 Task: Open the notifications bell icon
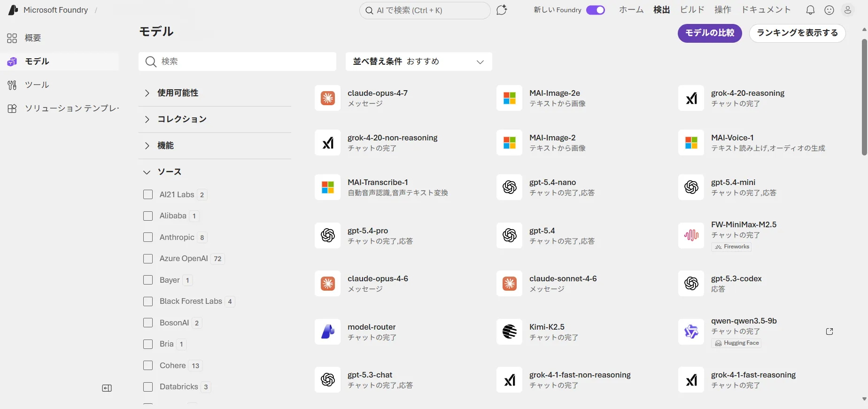tap(810, 10)
